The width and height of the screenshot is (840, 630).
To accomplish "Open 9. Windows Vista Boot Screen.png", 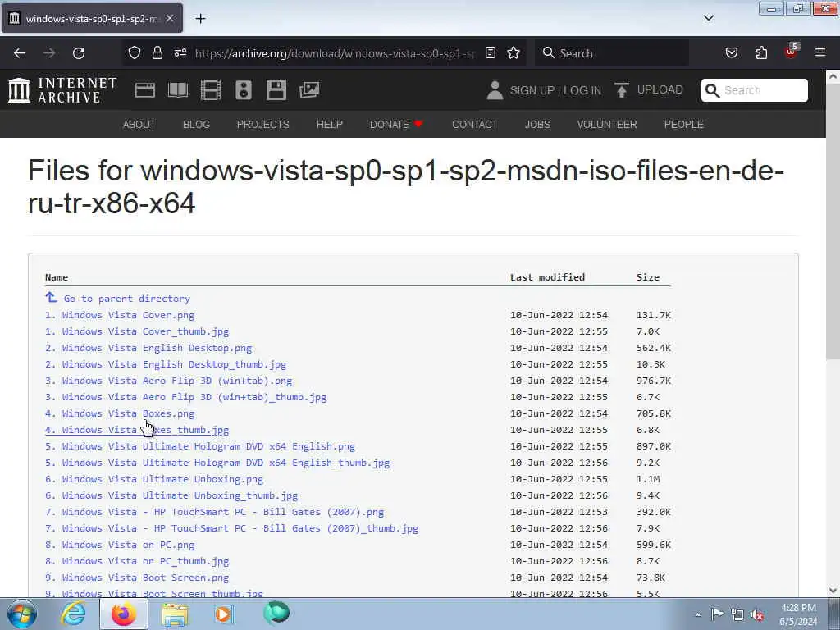I will pyautogui.click(x=137, y=577).
